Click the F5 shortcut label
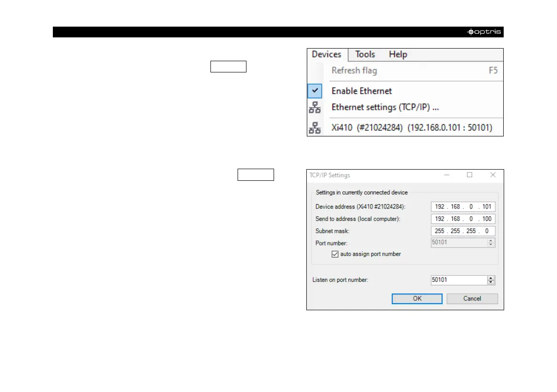Screen dimensions: 557x392 tap(493, 71)
